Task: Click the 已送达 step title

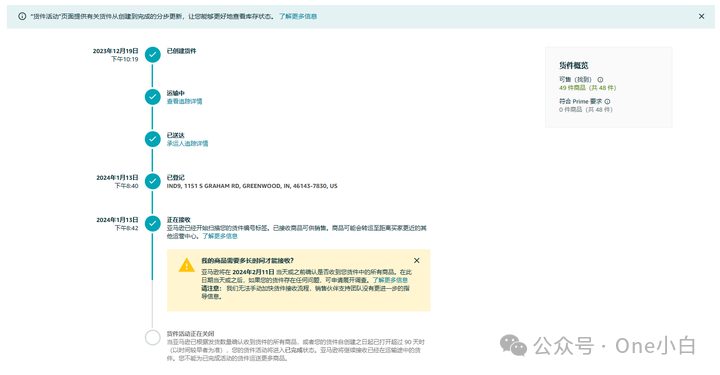Action: pyautogui.click(x=175, y=135)
